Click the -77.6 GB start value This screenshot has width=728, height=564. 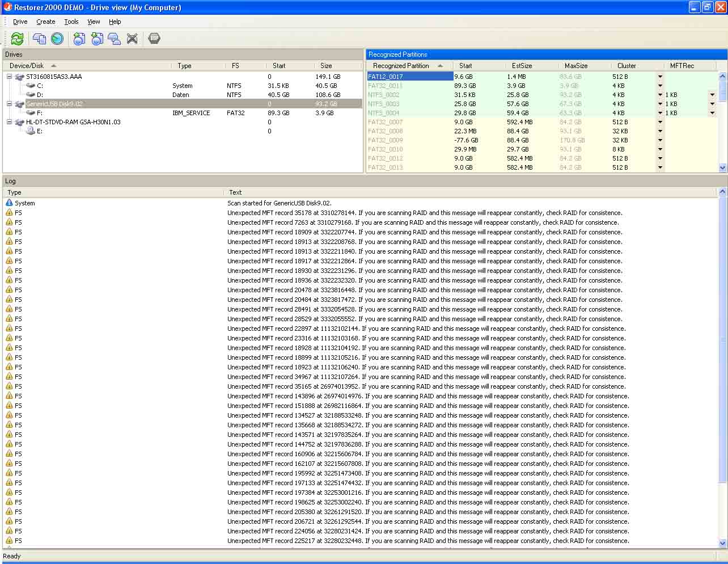466,140
